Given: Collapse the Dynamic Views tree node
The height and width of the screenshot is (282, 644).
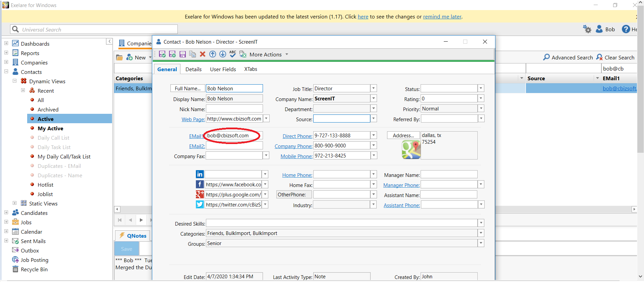Looking at the screenshot, I should [x=14, y=81].
